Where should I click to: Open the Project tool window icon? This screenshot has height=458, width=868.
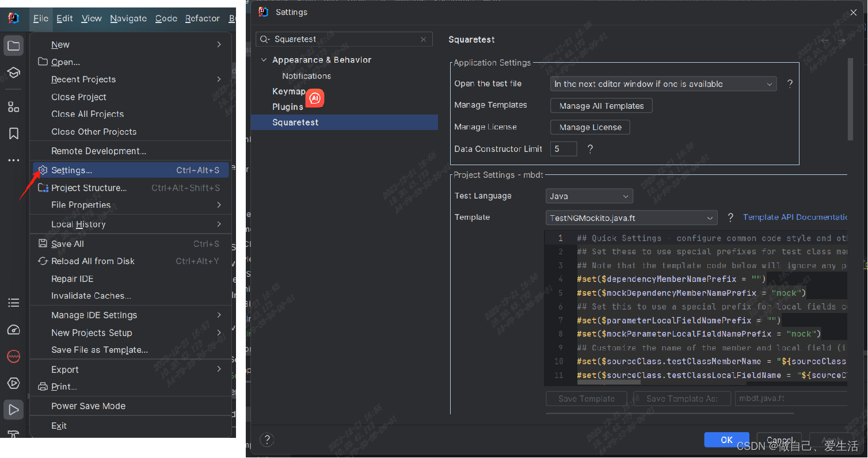tap(14, 45)
